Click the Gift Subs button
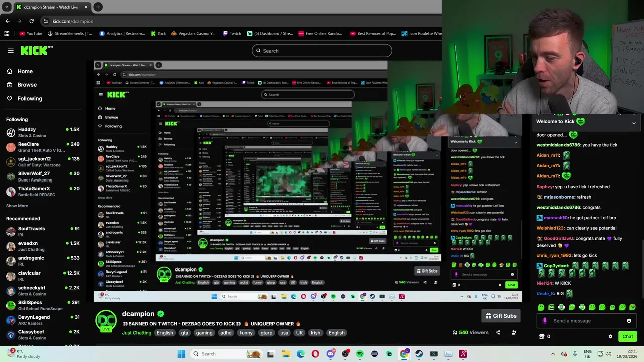This screenshot has width=644, height=362. [501, 316]
